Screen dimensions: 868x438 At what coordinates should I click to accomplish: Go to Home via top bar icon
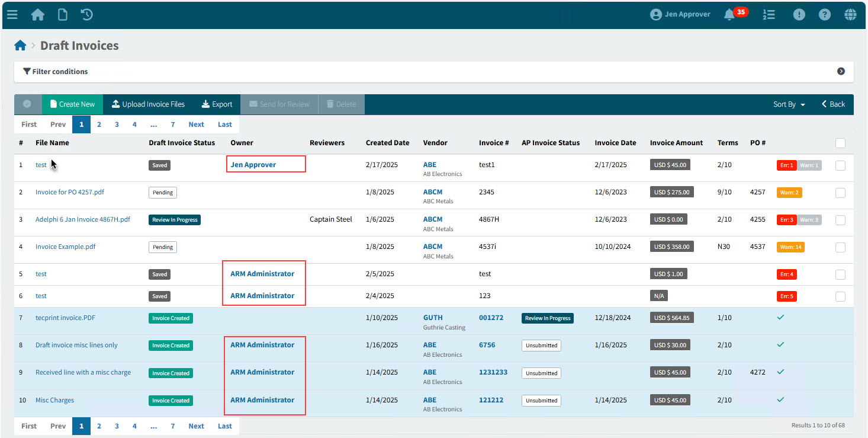(38, 15)
